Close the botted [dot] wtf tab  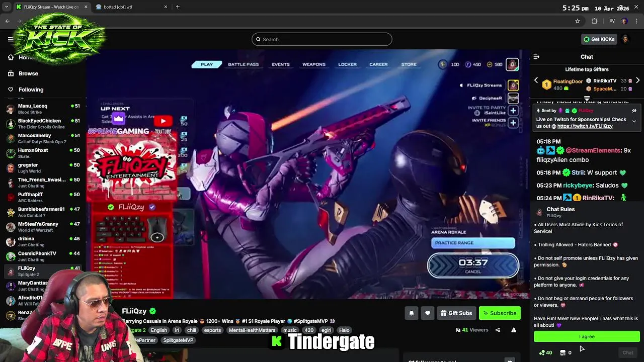(x=166, y=7)
